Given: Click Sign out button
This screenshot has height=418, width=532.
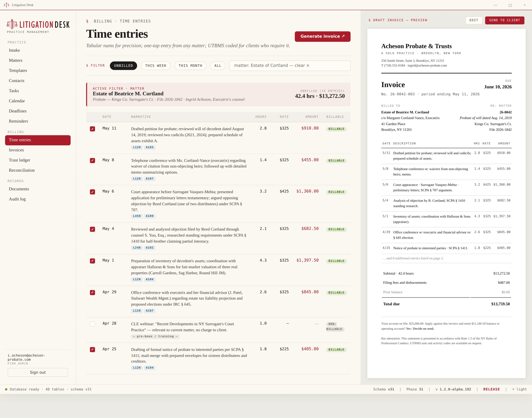Looking at the screenshot, I should [38, 372].
